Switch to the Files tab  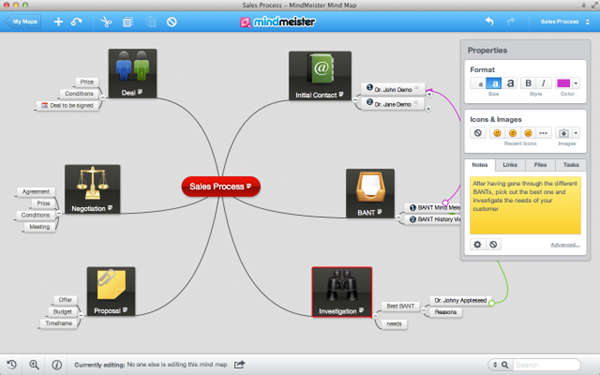point(540,165)
